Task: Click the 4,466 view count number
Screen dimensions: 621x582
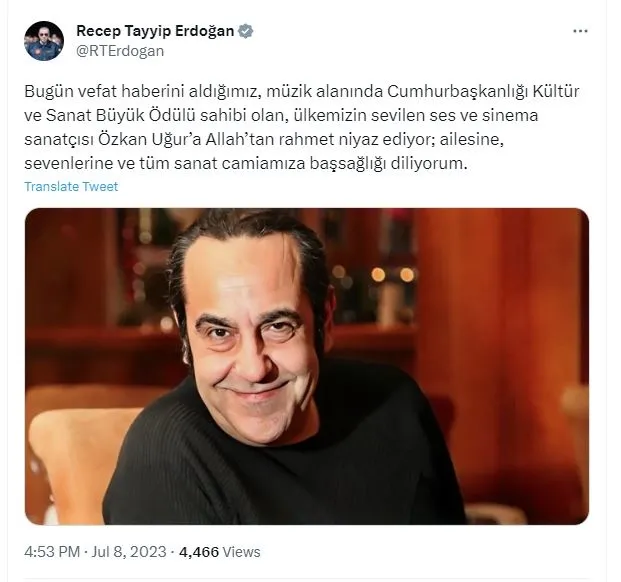Action: (x=199, y=552)
